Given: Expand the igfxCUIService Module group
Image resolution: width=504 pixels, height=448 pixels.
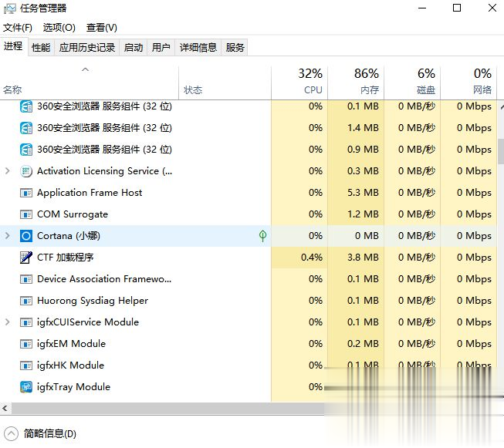Looking at the screenshot, I should [x=8, y=322].
